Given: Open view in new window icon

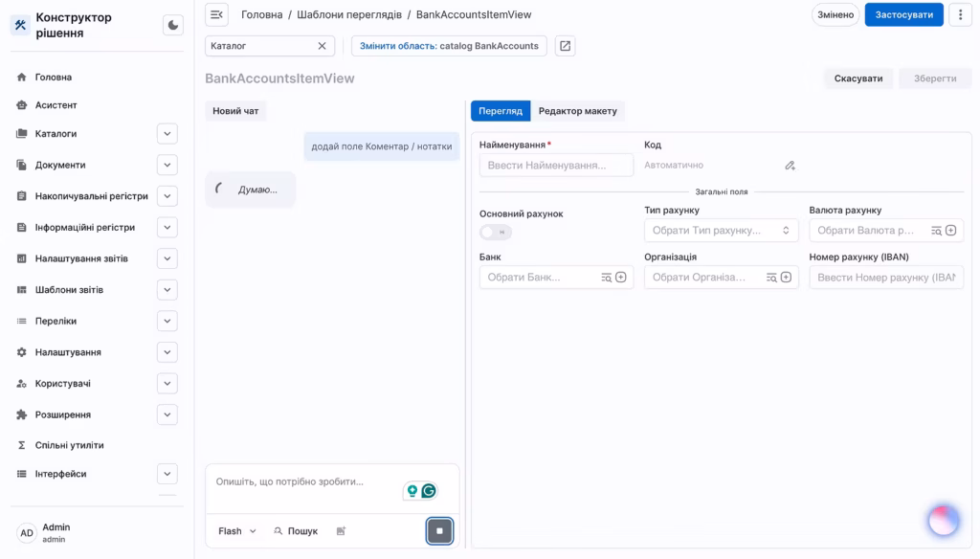Looking at the screenshot, I should tap(565, 46).
